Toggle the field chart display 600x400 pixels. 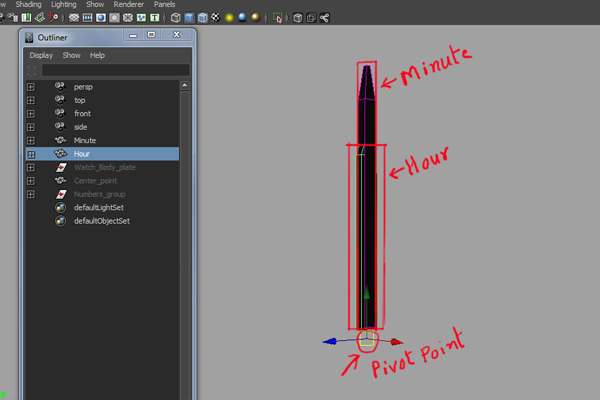click(x=128, y=18)
